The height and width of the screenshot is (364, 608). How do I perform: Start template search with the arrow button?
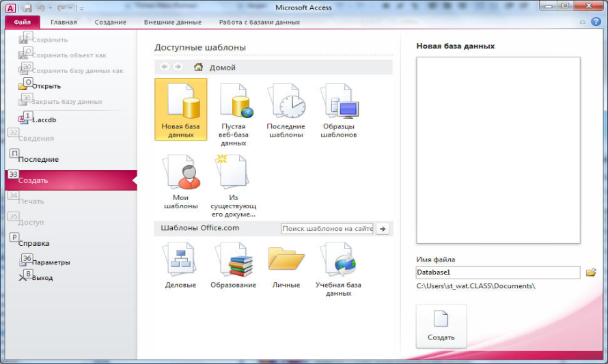point(383,229)
